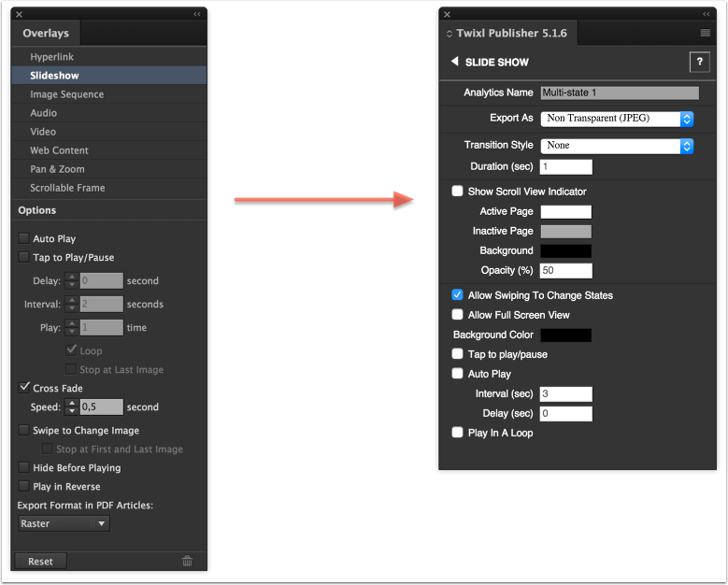Click the Delay value field in Overlays

(102, 280)
